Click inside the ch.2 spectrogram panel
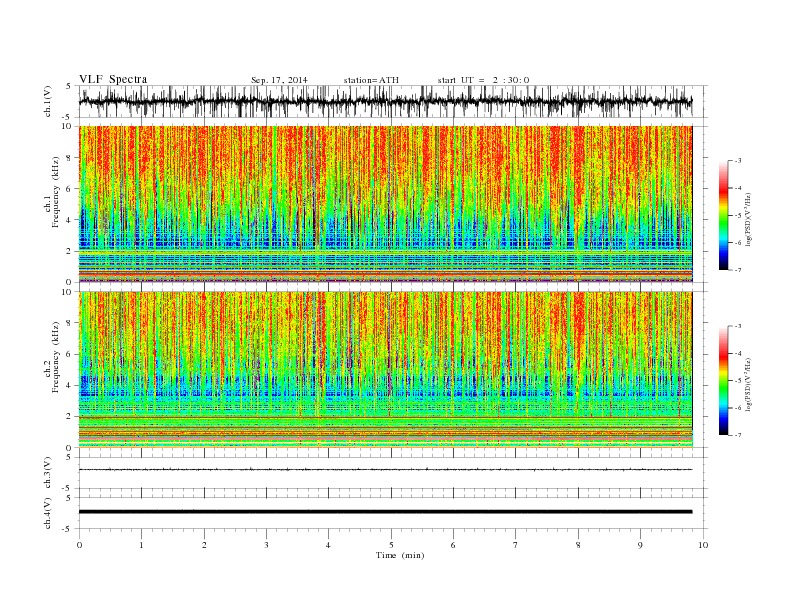This screenshot has width=792, height=612. [x=385, y=369]
